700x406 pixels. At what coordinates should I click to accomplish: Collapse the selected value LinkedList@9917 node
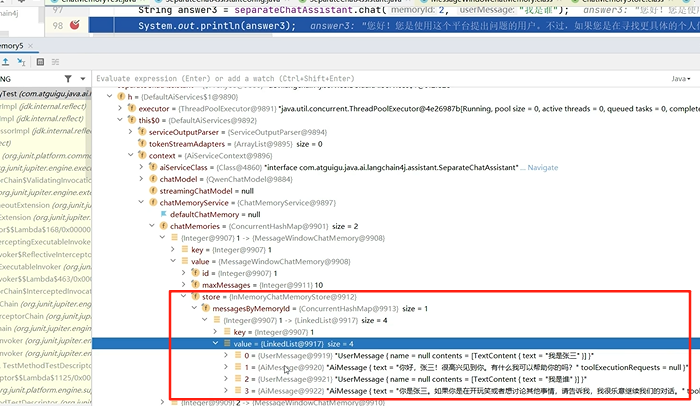(x=216, y=343)
